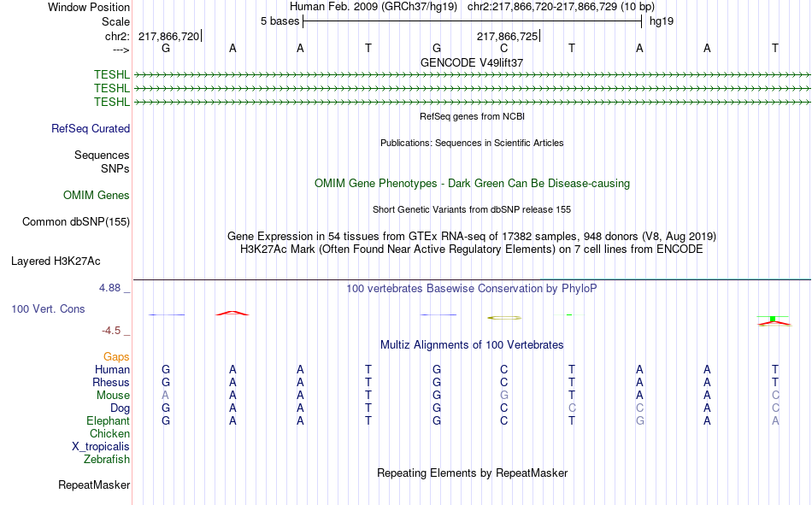Click the red PhyloP peak under the second base A
Image resolution: width=812 pixels, height=505 pixels.
pyautogui.click(x=232, y=313)
